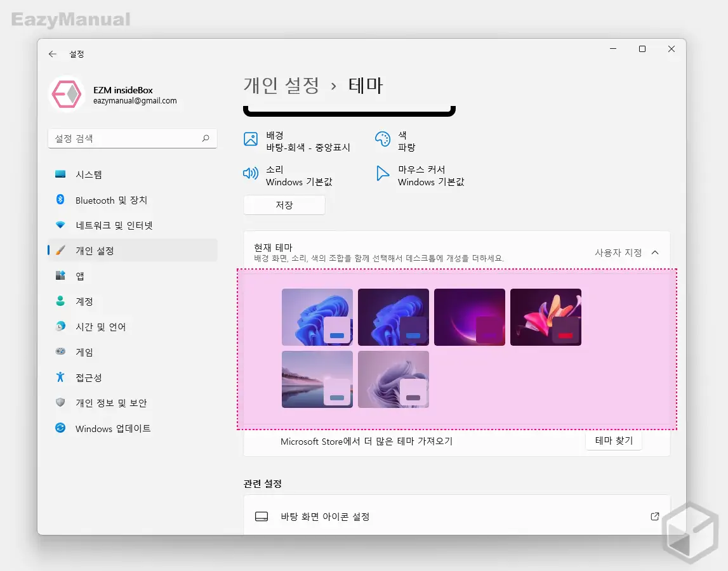Click the 소리 speaker icon
Viewport: 728px width, 571px height.
pos(251,174)
